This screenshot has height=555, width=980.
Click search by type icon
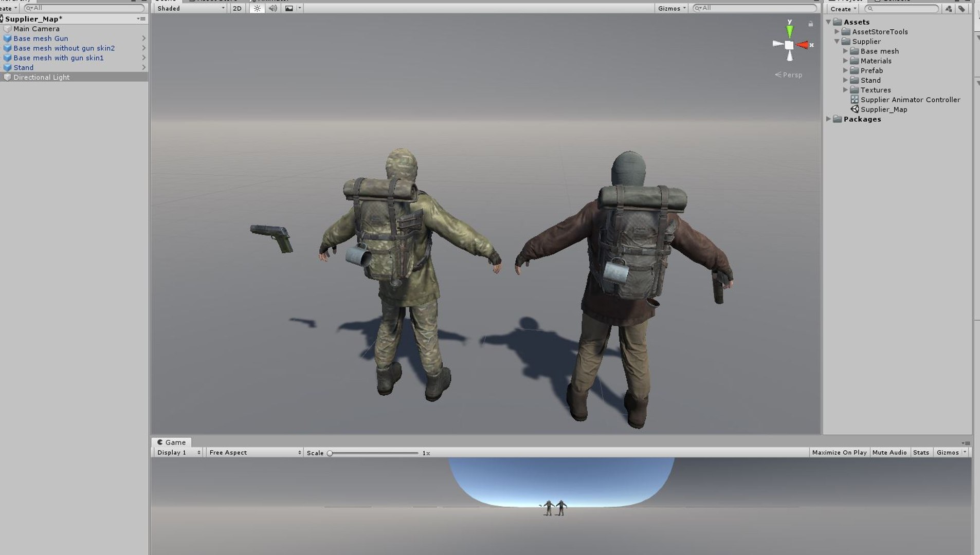tap(948, 9)
